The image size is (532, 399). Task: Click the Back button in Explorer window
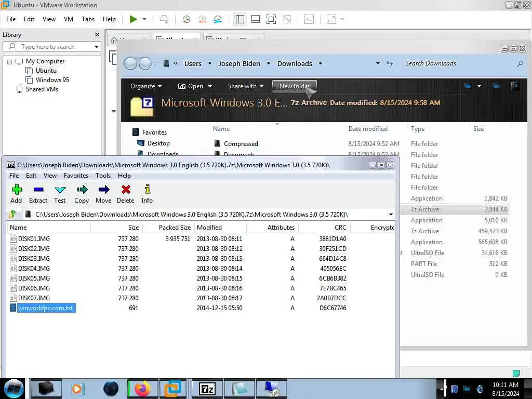click(x=130, y=63)
